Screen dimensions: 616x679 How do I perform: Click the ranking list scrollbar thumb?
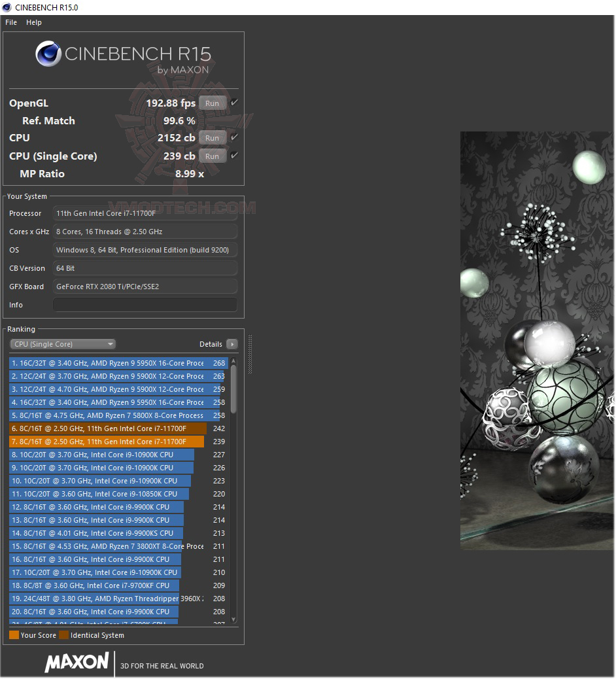point(233,389)
